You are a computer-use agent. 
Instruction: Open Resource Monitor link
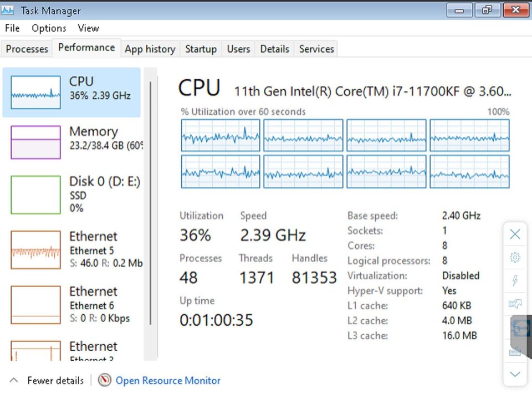tap(168, 380)
